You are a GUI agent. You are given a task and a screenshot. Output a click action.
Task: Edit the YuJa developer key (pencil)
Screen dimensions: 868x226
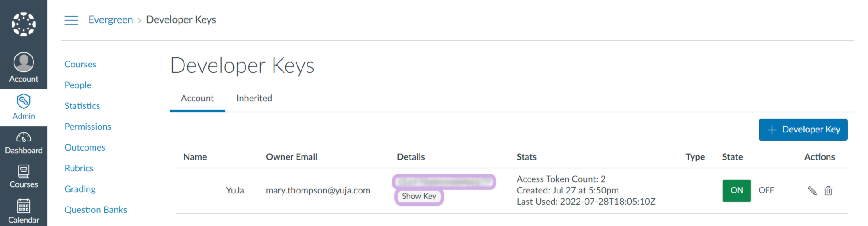(x=812, y=191)
